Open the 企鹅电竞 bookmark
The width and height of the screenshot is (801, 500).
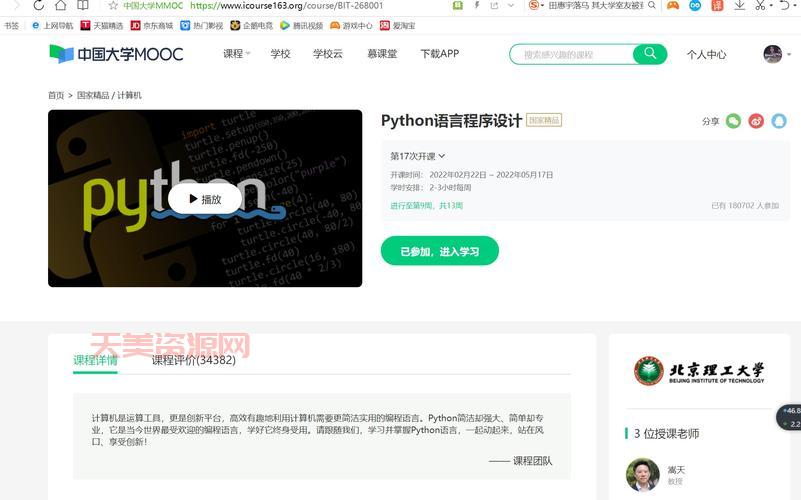point(251,26)
